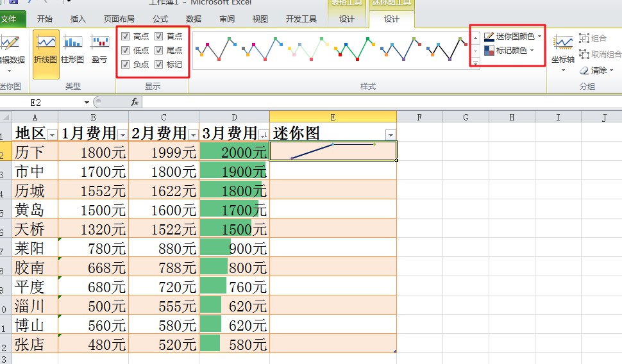This screenshot has width=622, height=364.
Task: Open the 文件 (File) tab
Action: [10, 19]
